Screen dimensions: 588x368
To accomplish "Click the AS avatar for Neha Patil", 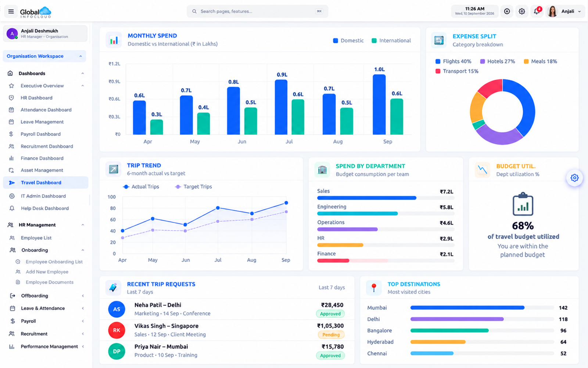I will pos(116,309).
